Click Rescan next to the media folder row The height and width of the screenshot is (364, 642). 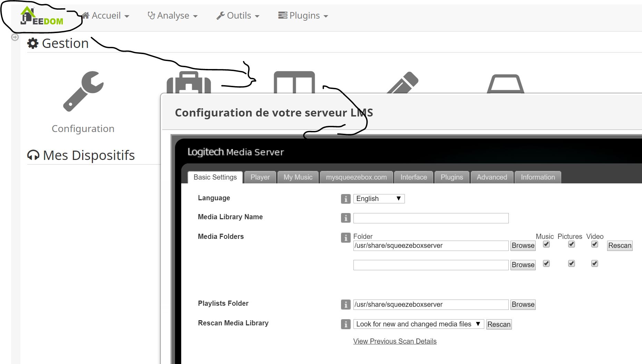pyautogui.click(x=620, y=245)
